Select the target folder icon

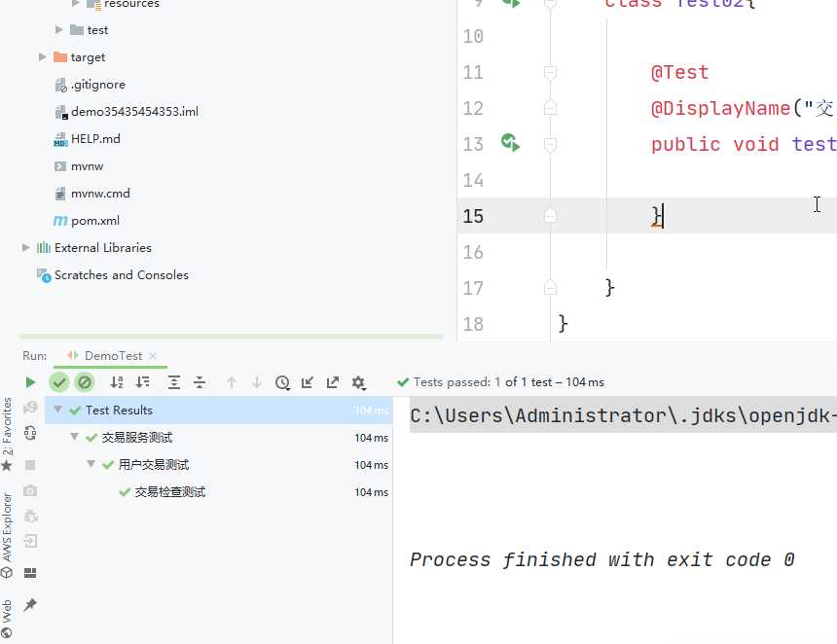click(60, 57)
